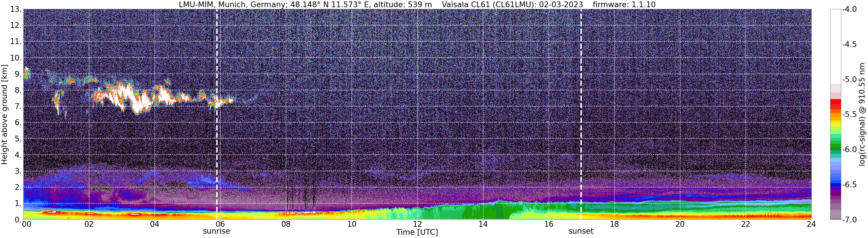Screen dimensions: 868x238
Task: Click the '-6.5' colorbar tick label
Action: [x=850, y=184]
